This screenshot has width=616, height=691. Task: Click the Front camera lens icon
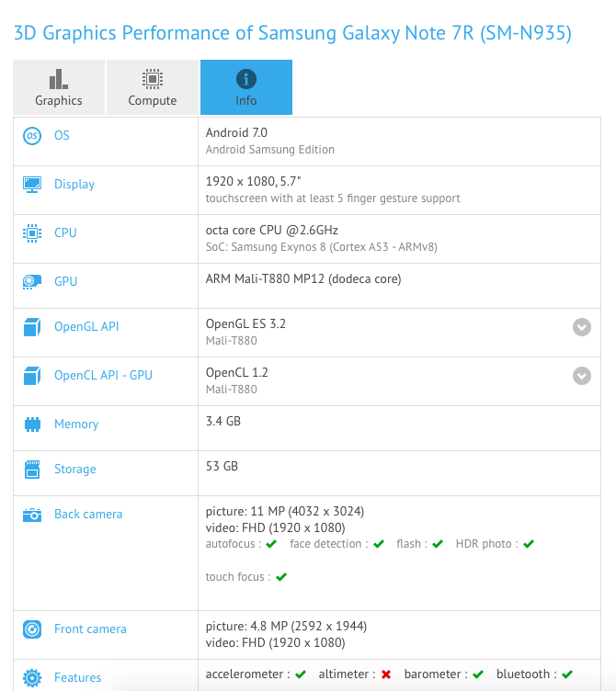click(x=32, y=629)
